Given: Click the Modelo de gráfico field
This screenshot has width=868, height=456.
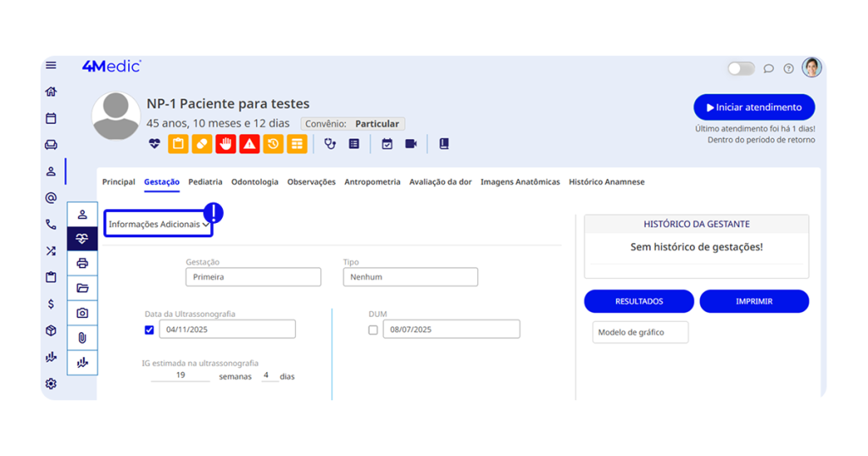Looking at the screenshot, I should point(640,332).
